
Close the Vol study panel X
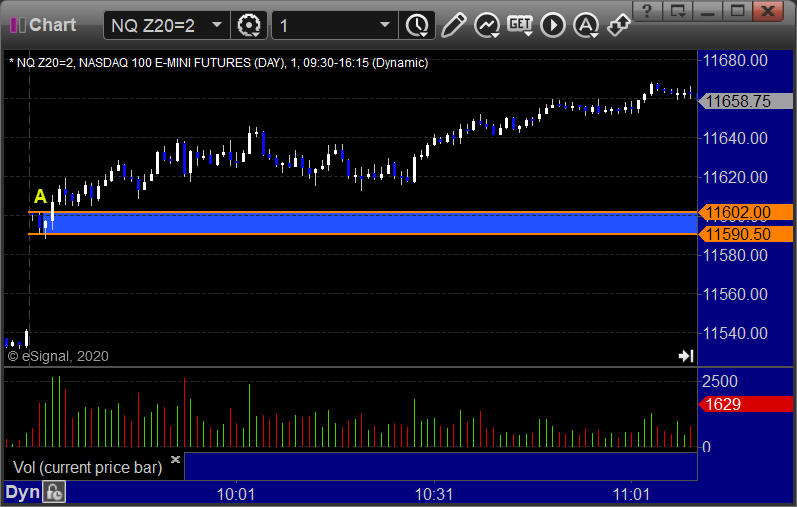[175, 460]
